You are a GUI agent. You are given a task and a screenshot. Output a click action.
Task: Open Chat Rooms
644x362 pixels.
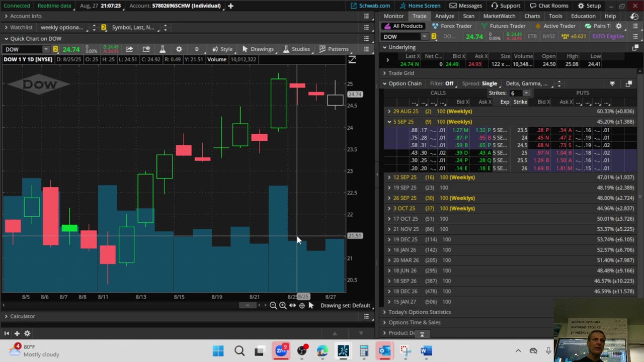550,6
